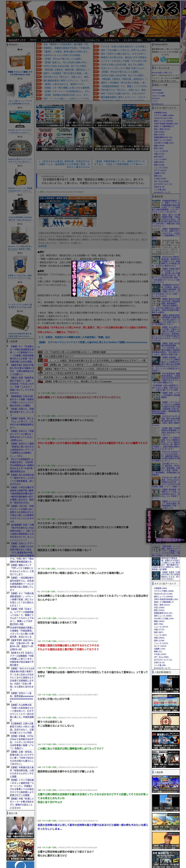Image resolution: width=186 pixels, height=868 pixels.
Task: Open the PHILIPS モニターディスプレイ Amazon product
Action: 20,122
